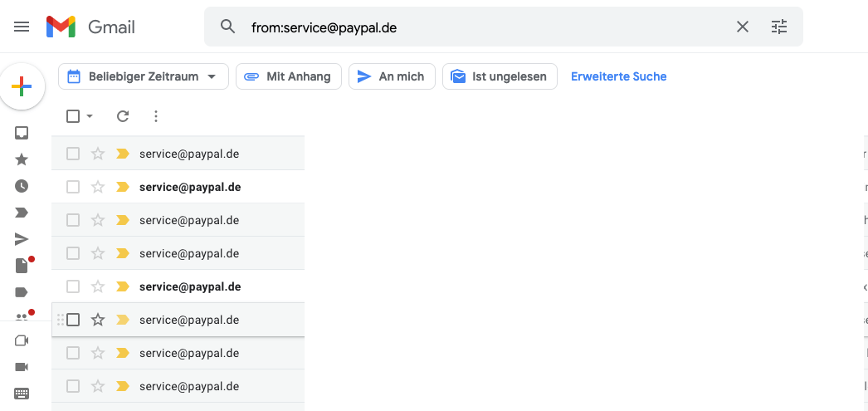Apply the Mit Anhang filter chip

point(289,76)
